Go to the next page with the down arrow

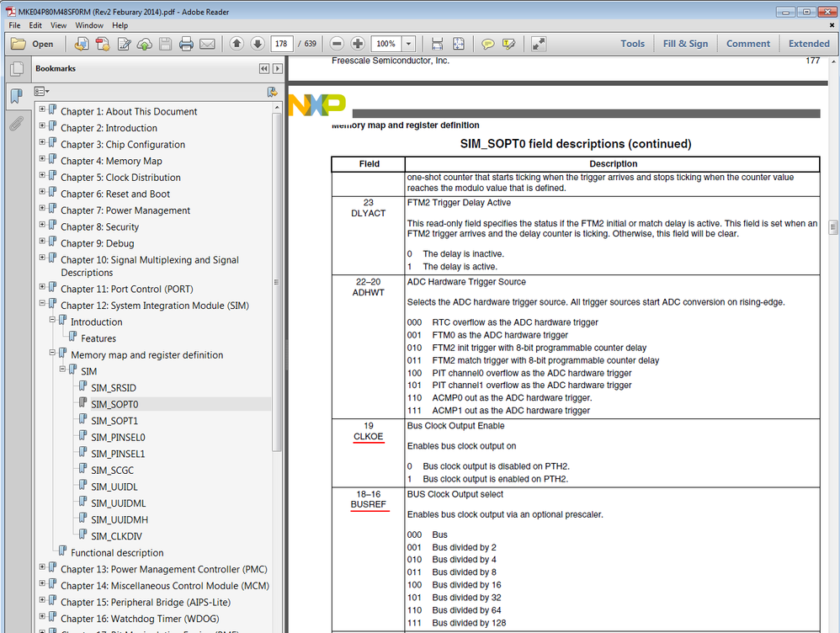pyautogui.click(x=258, y=44)
